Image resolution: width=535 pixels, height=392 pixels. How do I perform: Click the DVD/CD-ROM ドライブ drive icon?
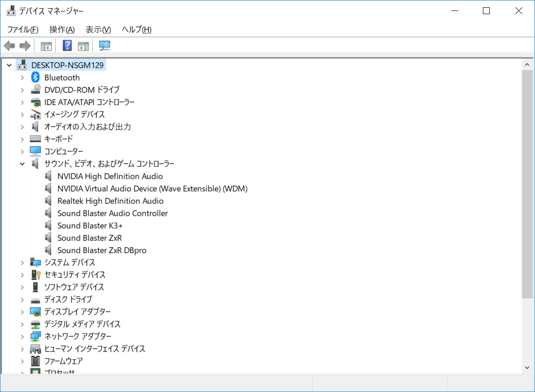click(36, 90)
